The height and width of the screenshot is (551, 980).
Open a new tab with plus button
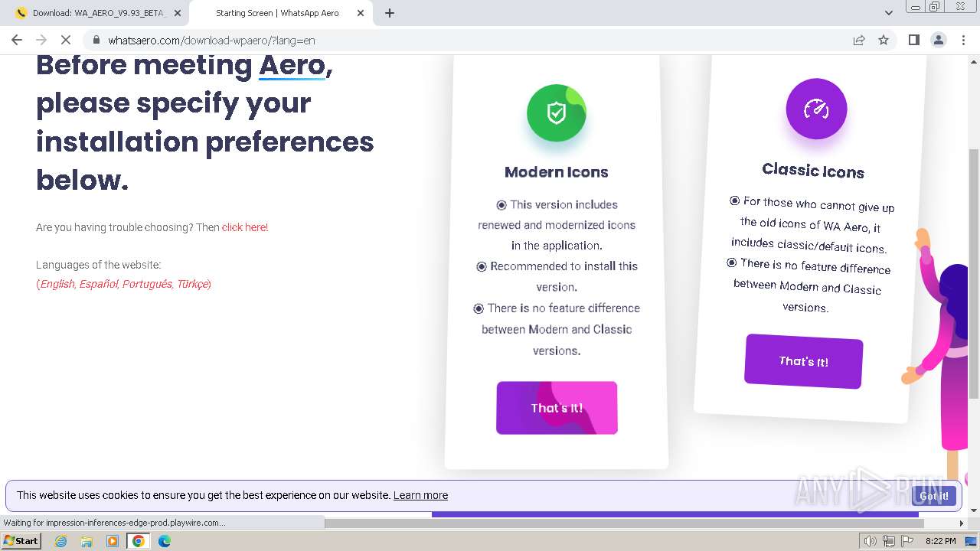tap(390, 13)
